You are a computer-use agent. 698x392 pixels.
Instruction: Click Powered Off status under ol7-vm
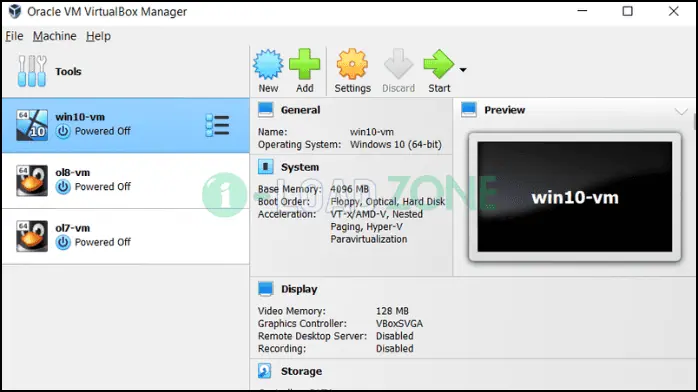103,242
